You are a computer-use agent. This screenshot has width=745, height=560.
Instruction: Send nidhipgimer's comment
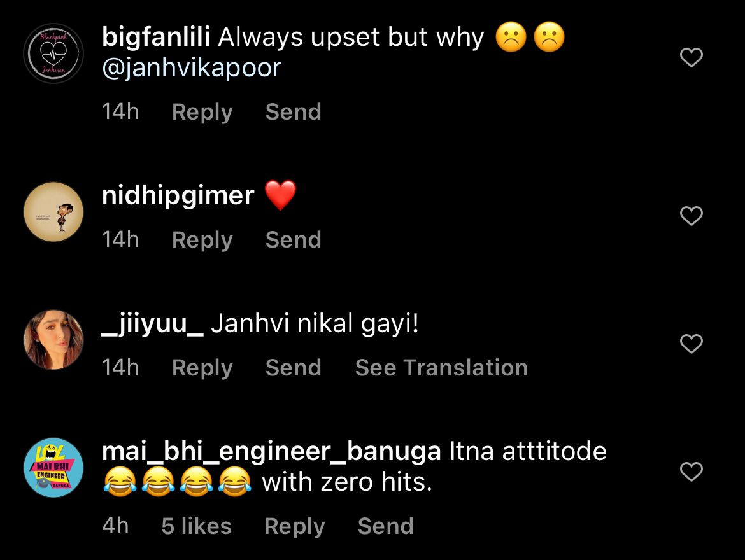coord(293,240)
